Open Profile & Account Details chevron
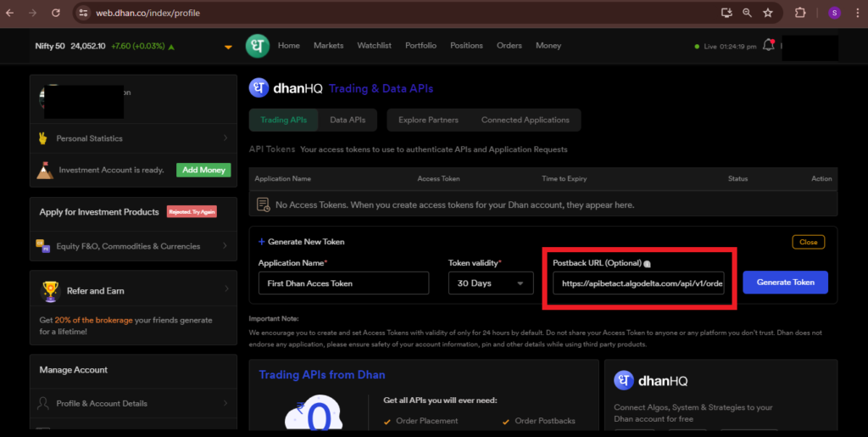This screenshot has width=868, height=437. click(225, 403)
